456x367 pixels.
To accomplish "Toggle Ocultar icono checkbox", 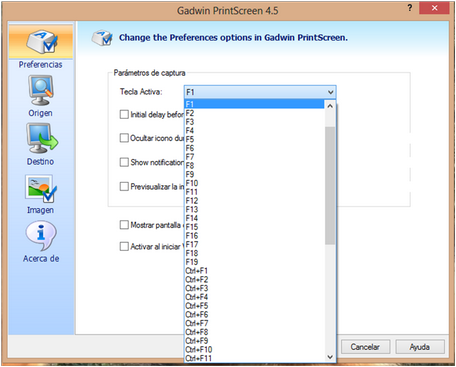I will (124, 138).
